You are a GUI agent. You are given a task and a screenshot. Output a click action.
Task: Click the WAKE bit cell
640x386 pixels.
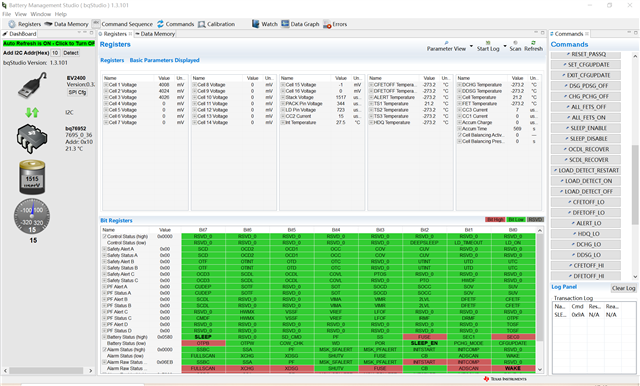click(513, 368)
